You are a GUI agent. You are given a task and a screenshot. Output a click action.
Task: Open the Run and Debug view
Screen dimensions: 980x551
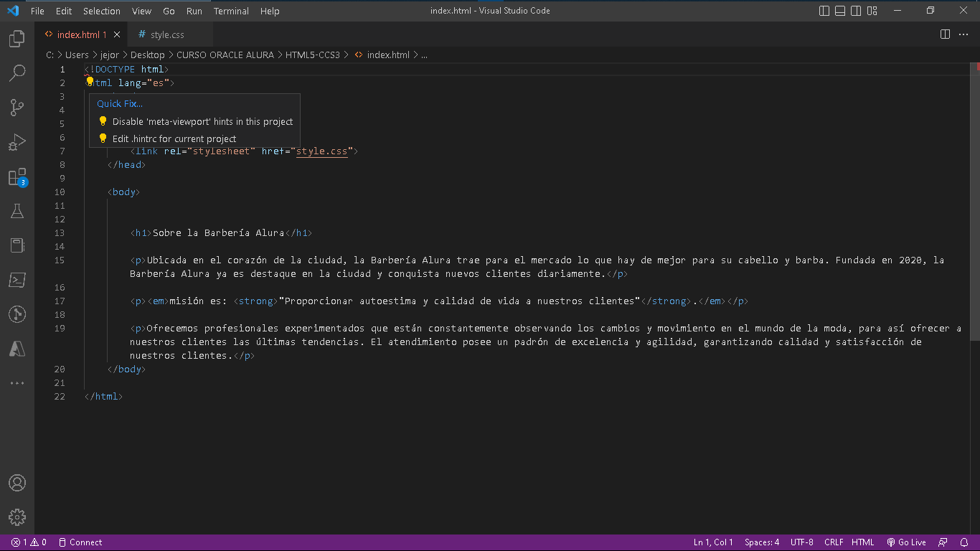pyautogui.click(x=17, y=142)
